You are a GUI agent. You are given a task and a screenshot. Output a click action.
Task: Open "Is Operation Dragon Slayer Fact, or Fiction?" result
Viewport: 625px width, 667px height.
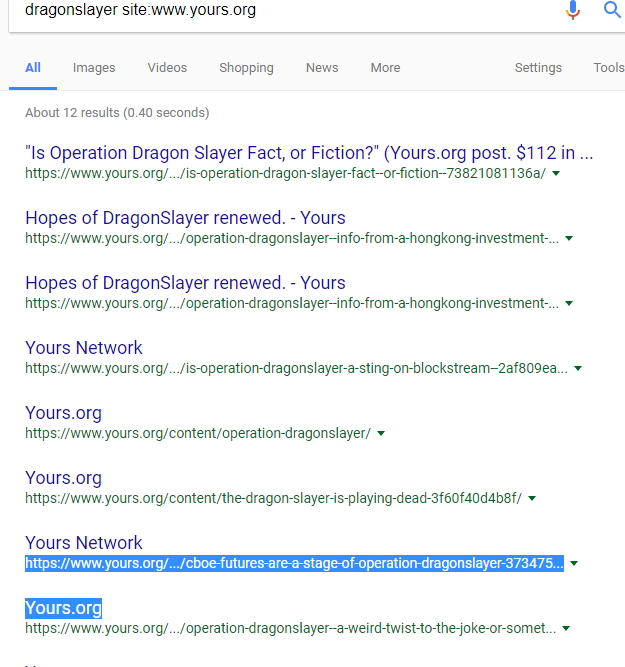309,153
